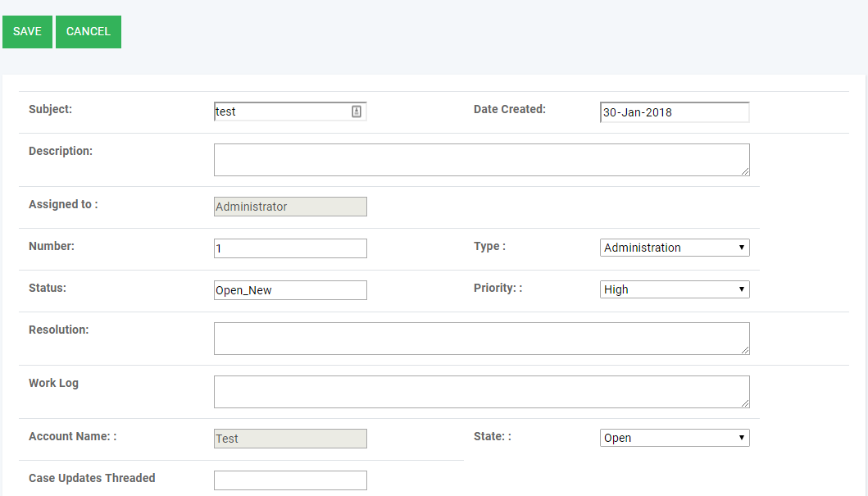Screen dimensions: 868x496
Task: Click the Case Updates Threaded input
Action: [x=290, y=480]
